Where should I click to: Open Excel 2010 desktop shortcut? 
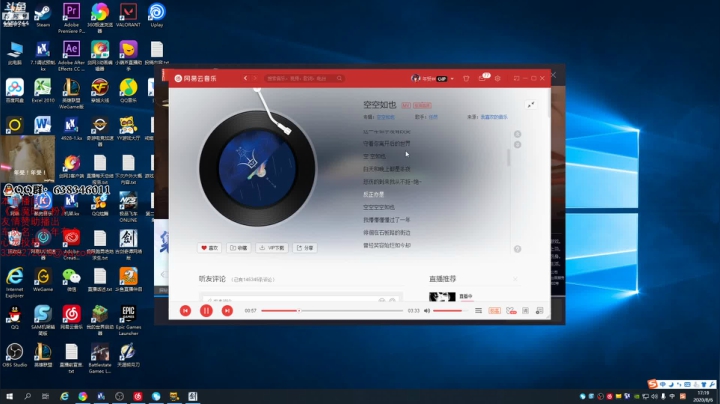[x=43, y=91]
